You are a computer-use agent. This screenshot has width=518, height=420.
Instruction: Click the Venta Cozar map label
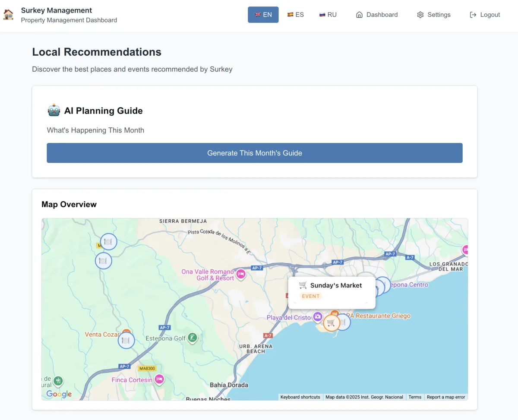[102, 335]
